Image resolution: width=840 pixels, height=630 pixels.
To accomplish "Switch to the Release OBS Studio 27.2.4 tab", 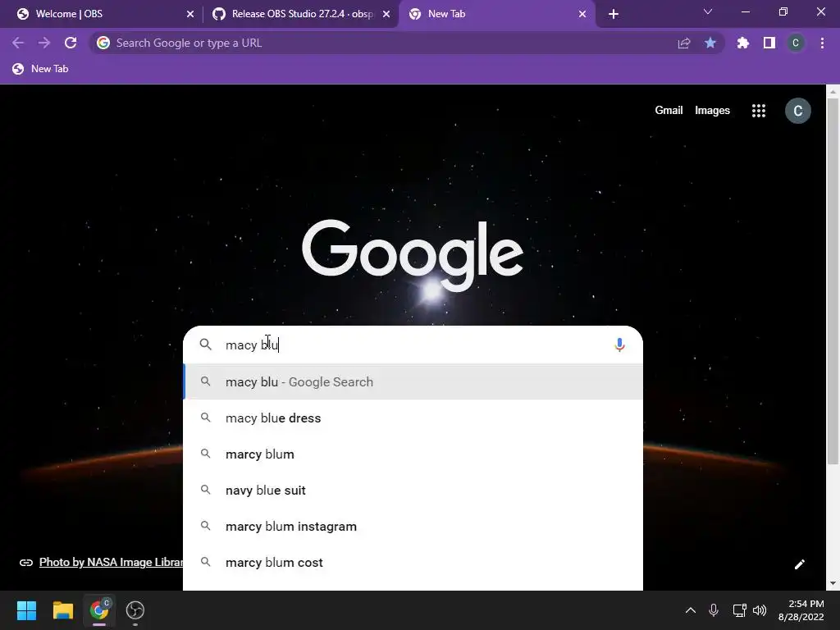I will pyautogui.click(x=301, y=14).
